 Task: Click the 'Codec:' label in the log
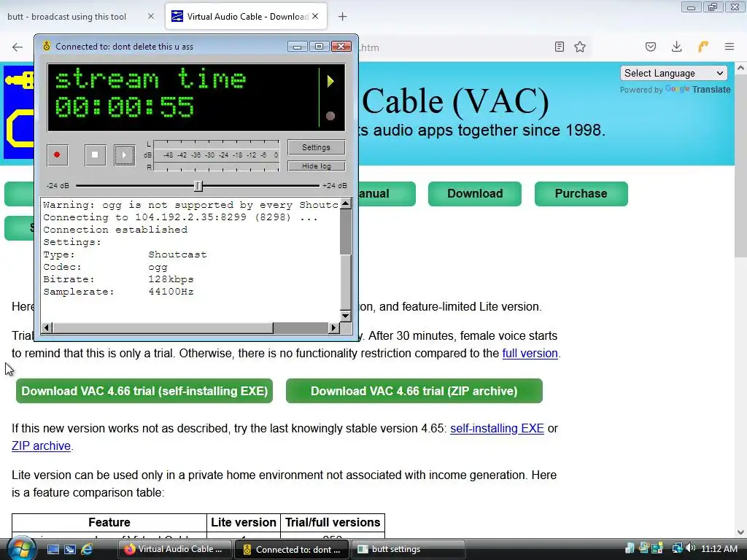(63, 267)
